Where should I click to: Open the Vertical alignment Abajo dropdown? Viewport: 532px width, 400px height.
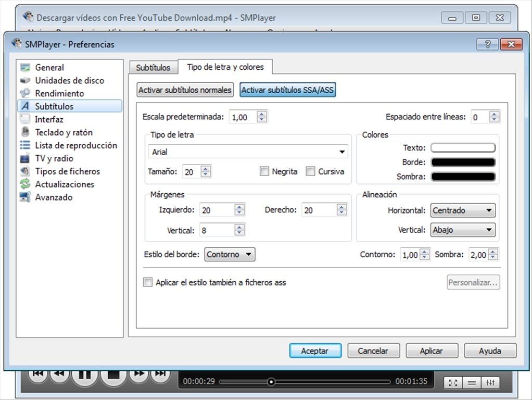point(463,230)
